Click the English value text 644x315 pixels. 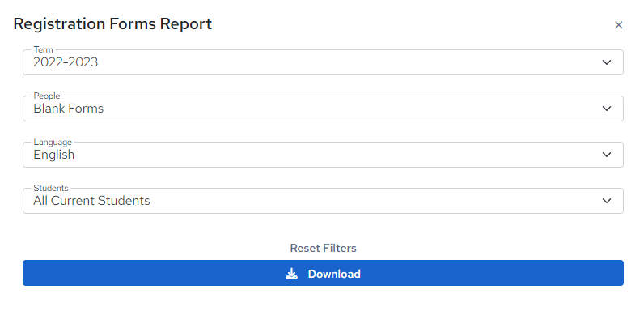coord(54,155)
